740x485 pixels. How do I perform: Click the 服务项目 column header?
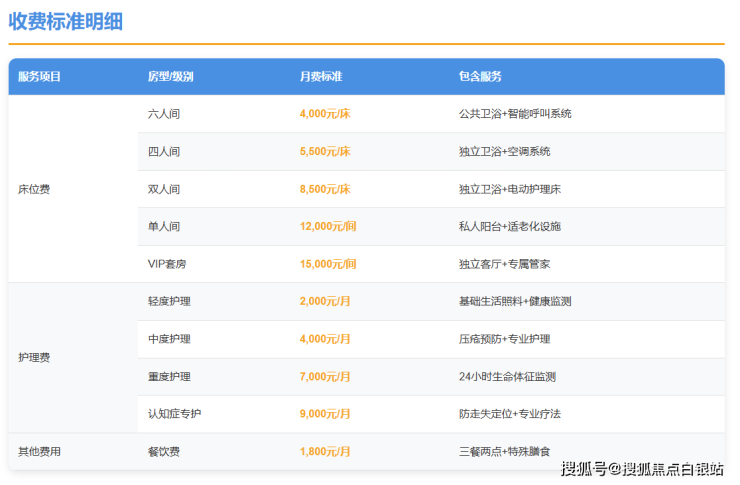(40, 77)
